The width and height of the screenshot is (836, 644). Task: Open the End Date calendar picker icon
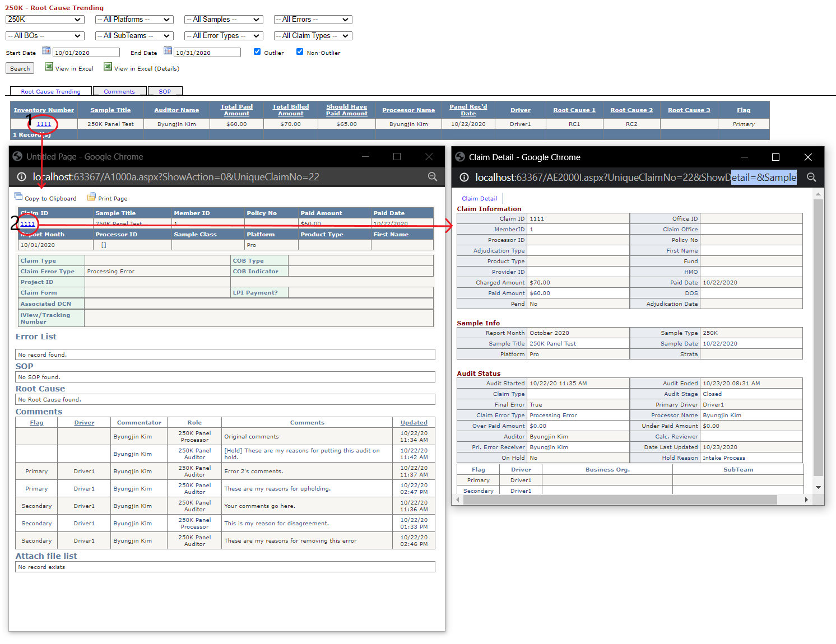(168, 51)
